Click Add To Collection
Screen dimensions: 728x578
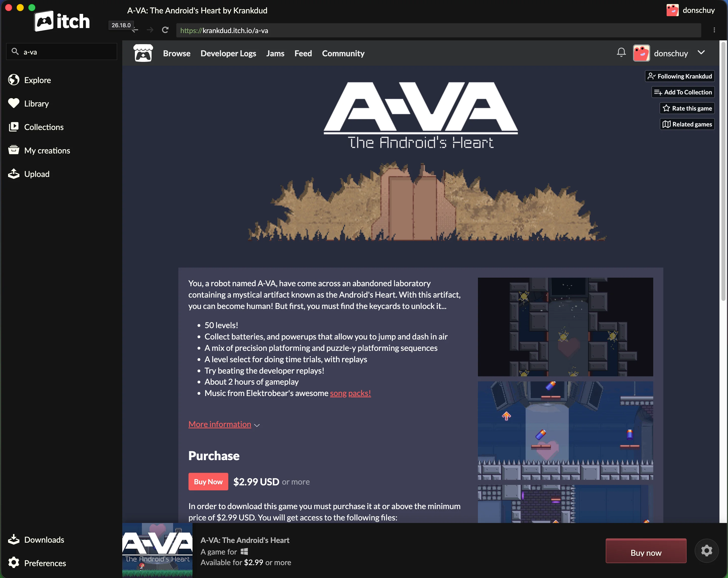click(x=683, y=92)
